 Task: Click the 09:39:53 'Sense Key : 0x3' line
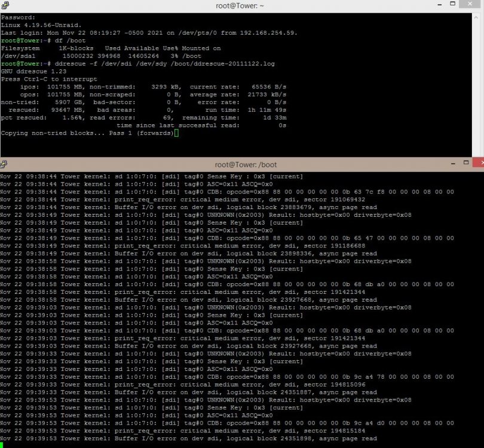click(151, 407)
